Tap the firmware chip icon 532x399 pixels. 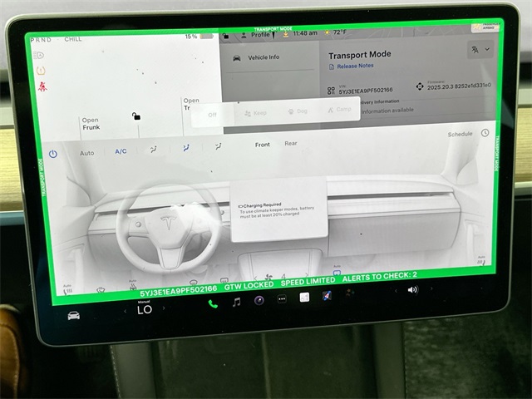420,86
